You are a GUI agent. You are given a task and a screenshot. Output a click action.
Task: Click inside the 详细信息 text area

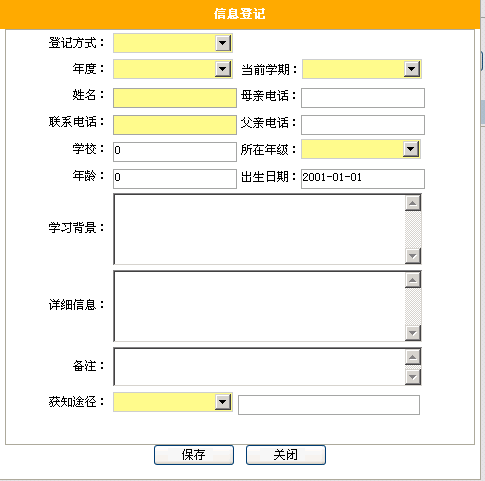coord(259,306)
